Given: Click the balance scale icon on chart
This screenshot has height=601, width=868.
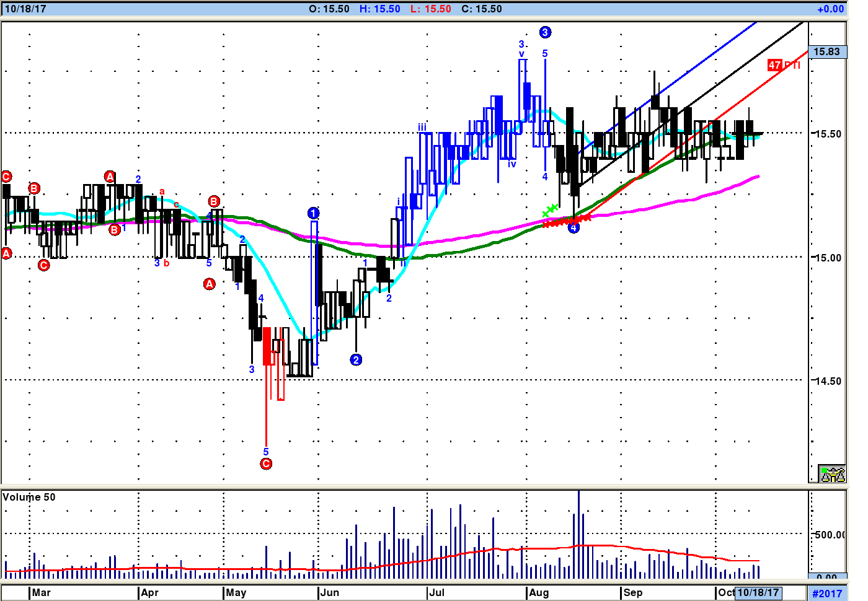Looking at the screenshot, I should coord(832,474).
